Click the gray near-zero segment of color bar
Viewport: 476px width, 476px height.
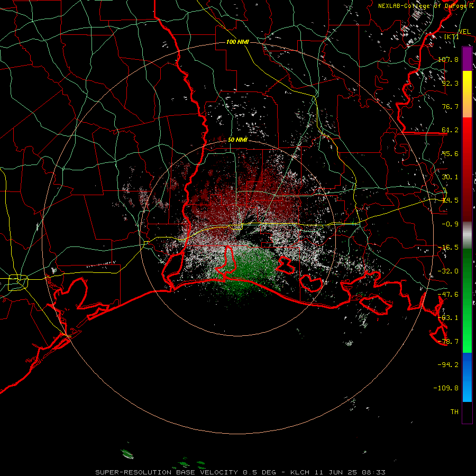point(467,235)
